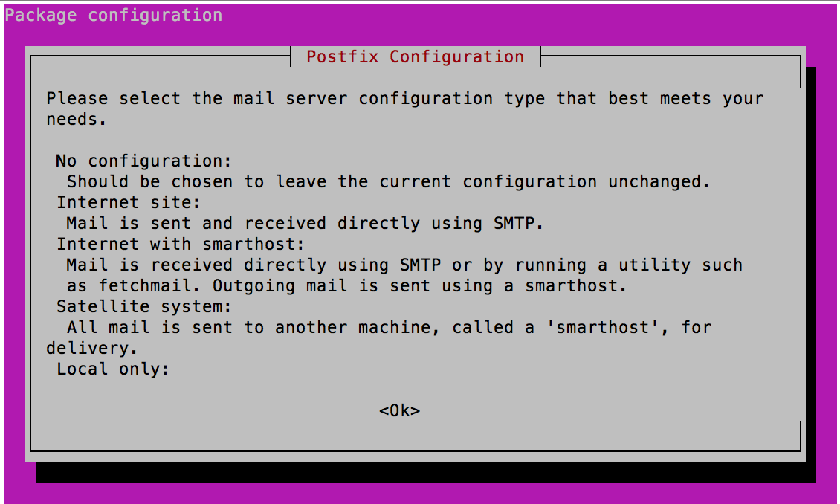Click the 'Local only:' heading
Image resolution: width=840 pixels, height=504 pixels.
113,369
